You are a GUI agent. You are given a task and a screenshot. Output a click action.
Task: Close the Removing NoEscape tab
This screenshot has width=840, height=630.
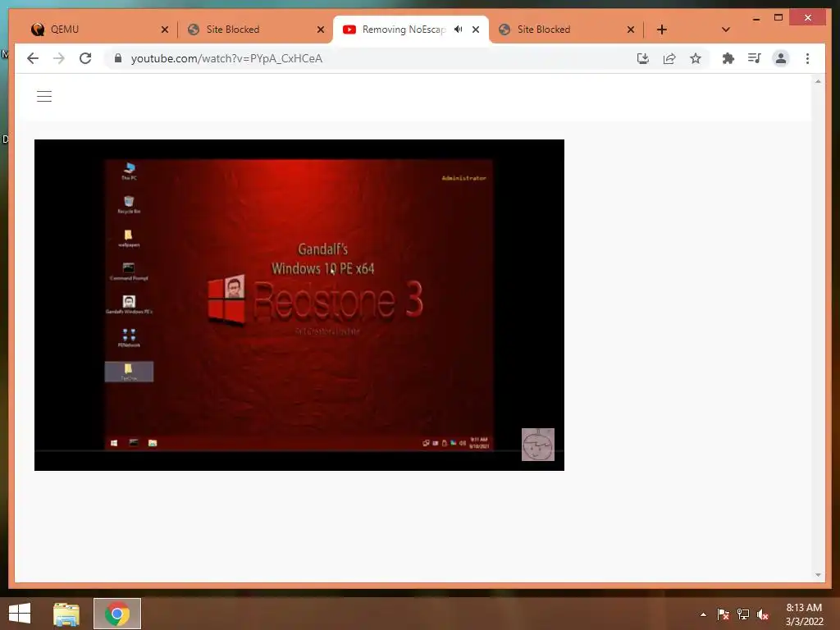[476, 30]
